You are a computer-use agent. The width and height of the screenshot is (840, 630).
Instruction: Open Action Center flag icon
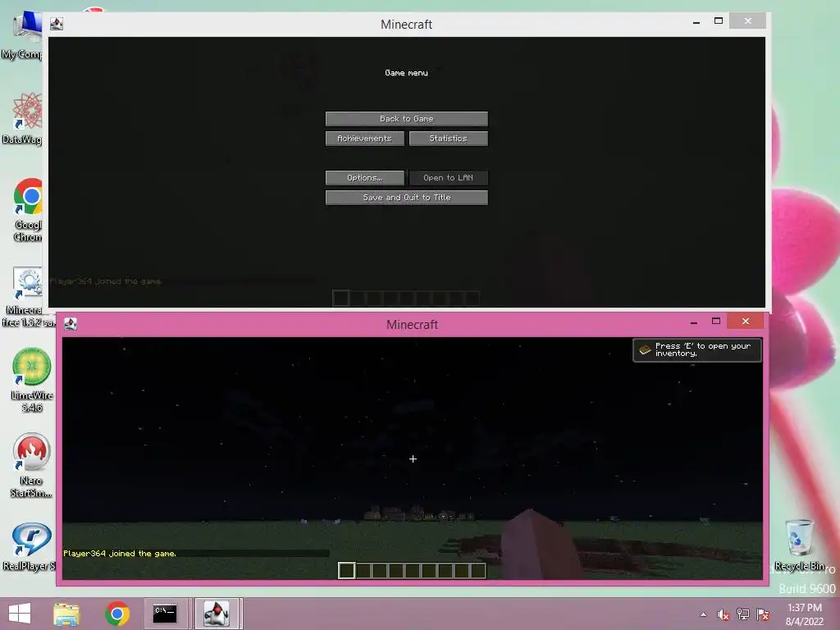pyautogui.click(x=763, y=614)
